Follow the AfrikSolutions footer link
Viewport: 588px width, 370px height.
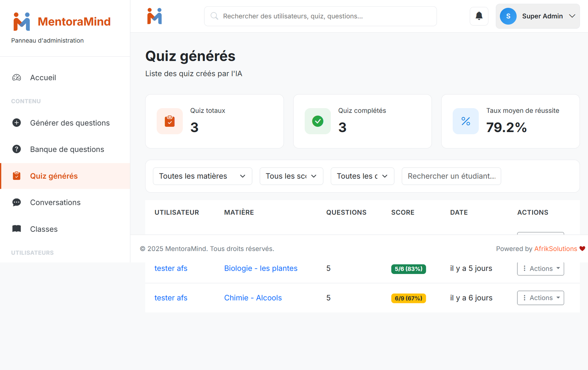click(x=555, y=249)
